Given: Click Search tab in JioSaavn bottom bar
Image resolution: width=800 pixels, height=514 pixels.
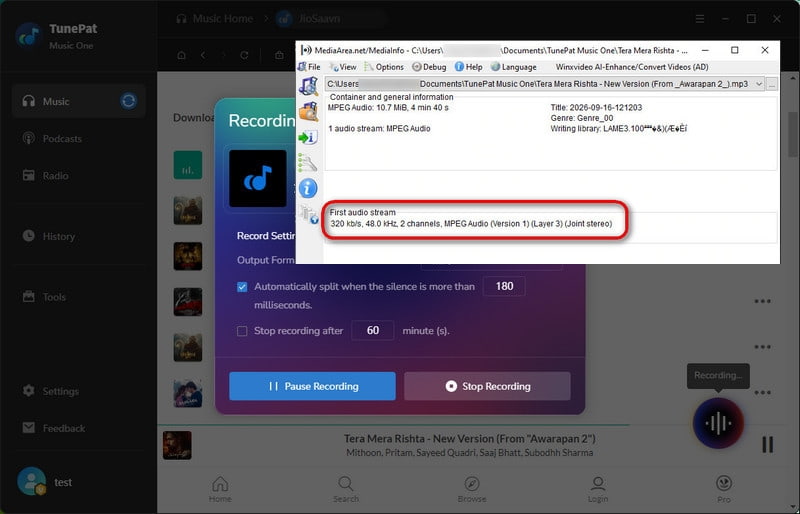Looking at the screenshot, I should point(345,489).
